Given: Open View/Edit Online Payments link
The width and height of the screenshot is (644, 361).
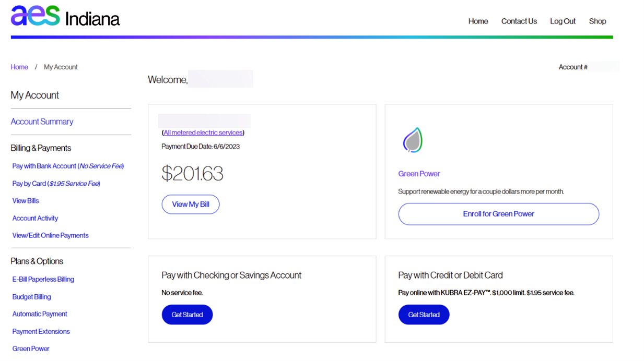Looking at the screenshot, I should click(50, 235).
